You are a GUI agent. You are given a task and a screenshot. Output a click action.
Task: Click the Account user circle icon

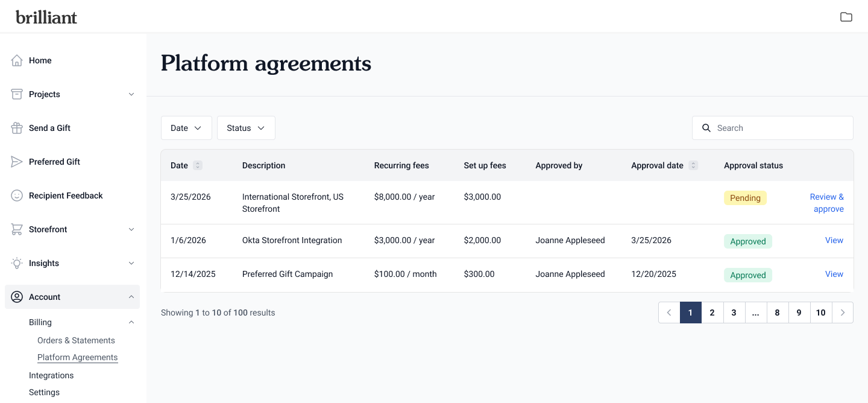coord(17,297)
